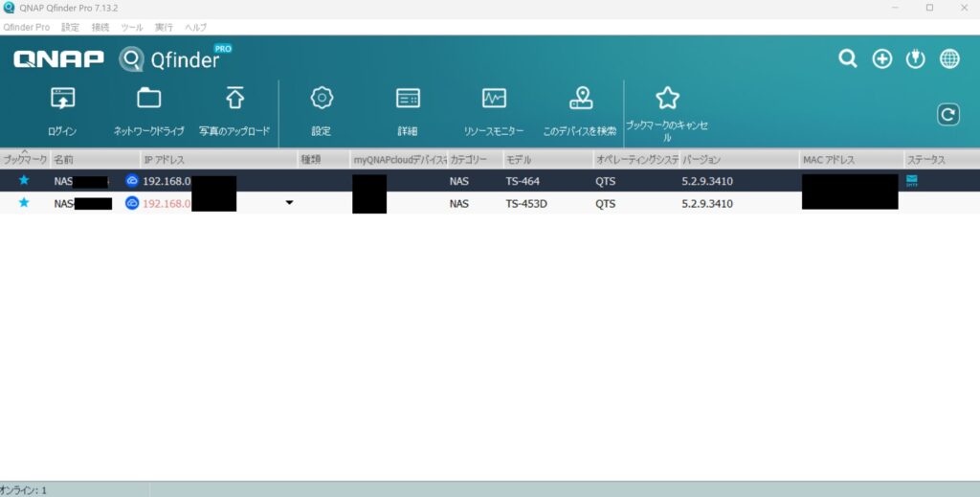Toggle bookmark star for TS-453D row

[x=24, y=203]
